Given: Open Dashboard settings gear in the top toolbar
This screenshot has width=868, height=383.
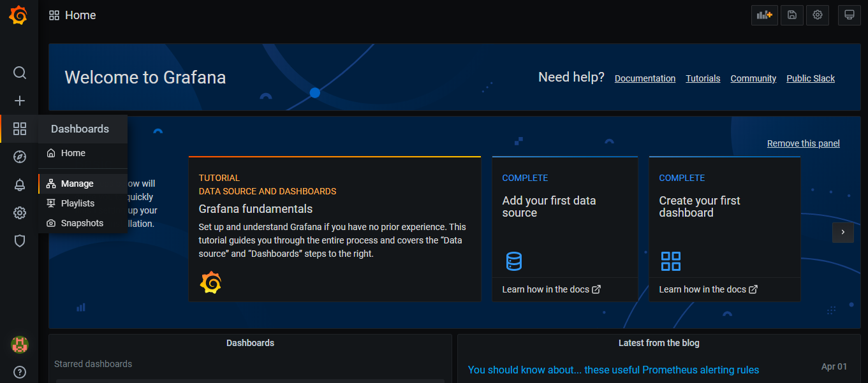Looking at the screenshot, I should coord(818,15).
